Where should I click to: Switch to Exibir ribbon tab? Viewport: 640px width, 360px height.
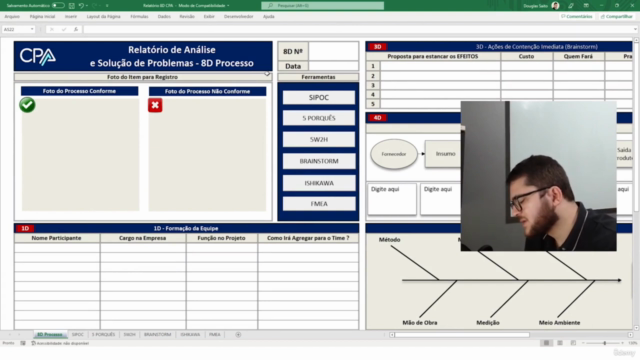(209, 17)
